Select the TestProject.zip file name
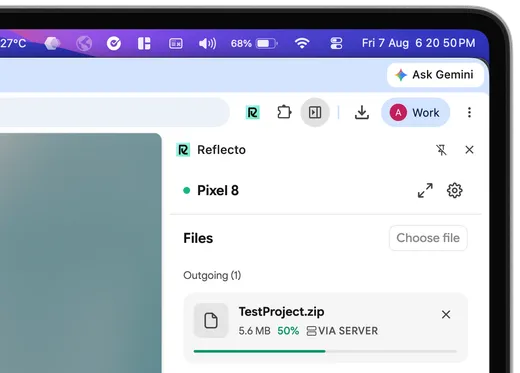The height and width of the screenshot is (373, 520). pyautogui.click(x=281, y=312)
